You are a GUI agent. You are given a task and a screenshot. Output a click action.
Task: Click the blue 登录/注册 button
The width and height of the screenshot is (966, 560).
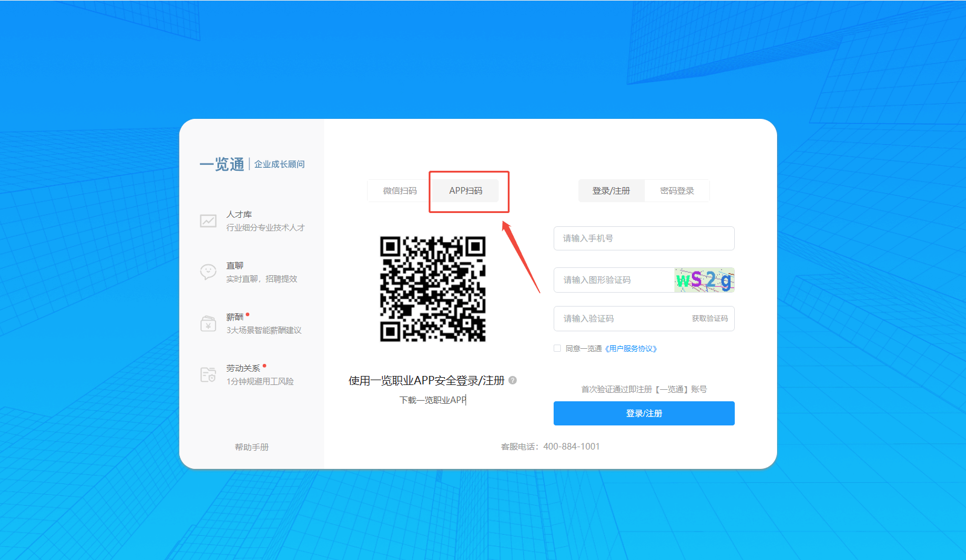[644, 413]
